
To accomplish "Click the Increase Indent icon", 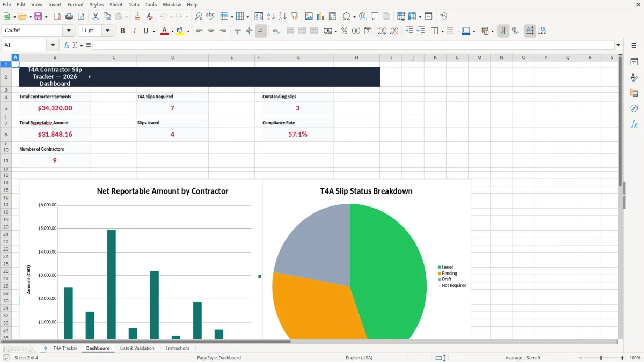I will click(x=409, y=31).
